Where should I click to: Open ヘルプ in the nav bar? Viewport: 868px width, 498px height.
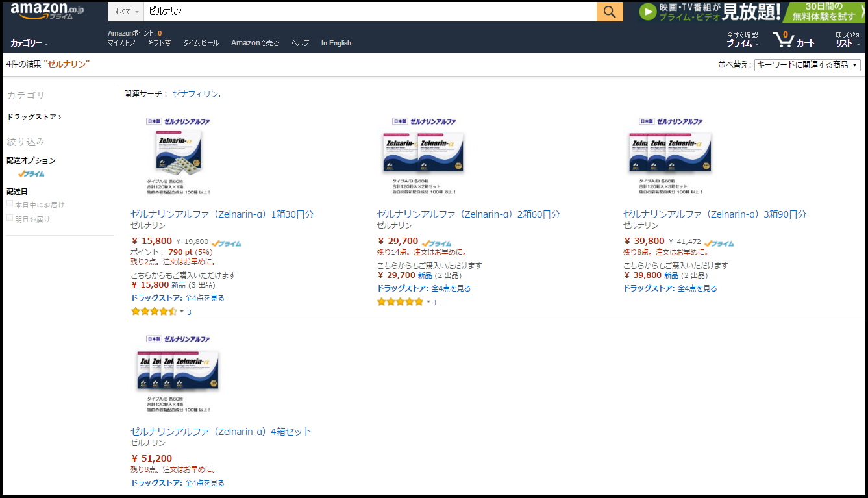[x=300, y=43]
